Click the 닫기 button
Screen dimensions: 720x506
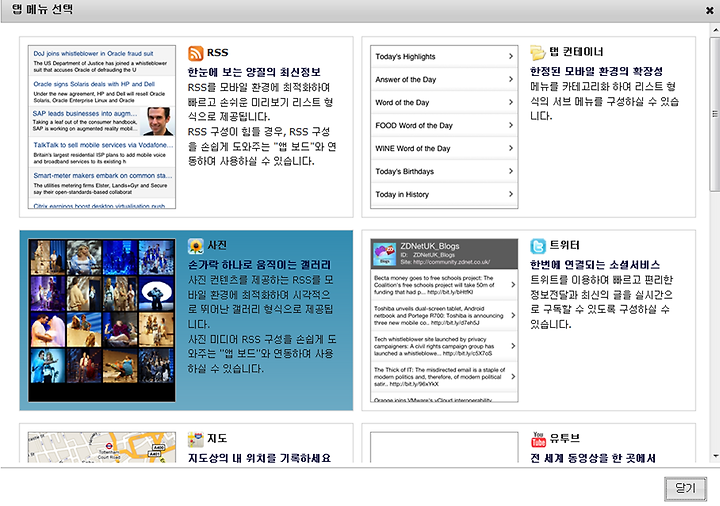685,489
